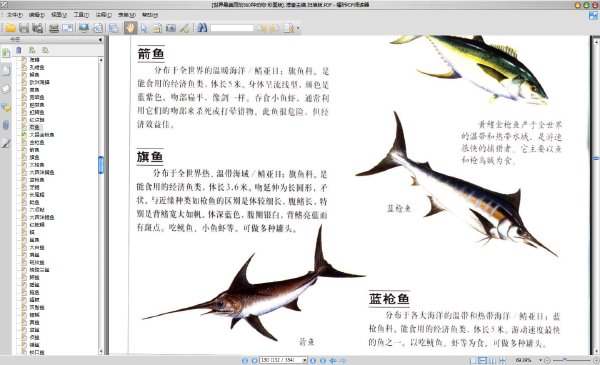Click the full-screen monitor icon in toolbar
600x365 pixels.
coord(84,28)
